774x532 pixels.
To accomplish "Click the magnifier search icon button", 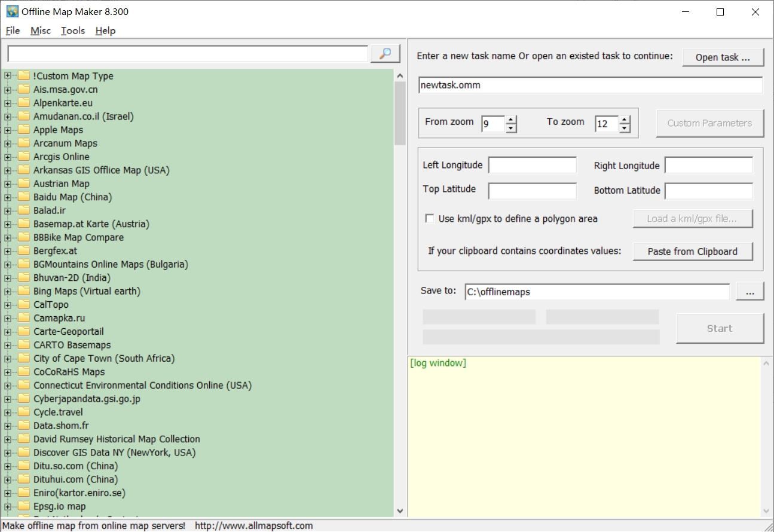I will tap(386, 54).
